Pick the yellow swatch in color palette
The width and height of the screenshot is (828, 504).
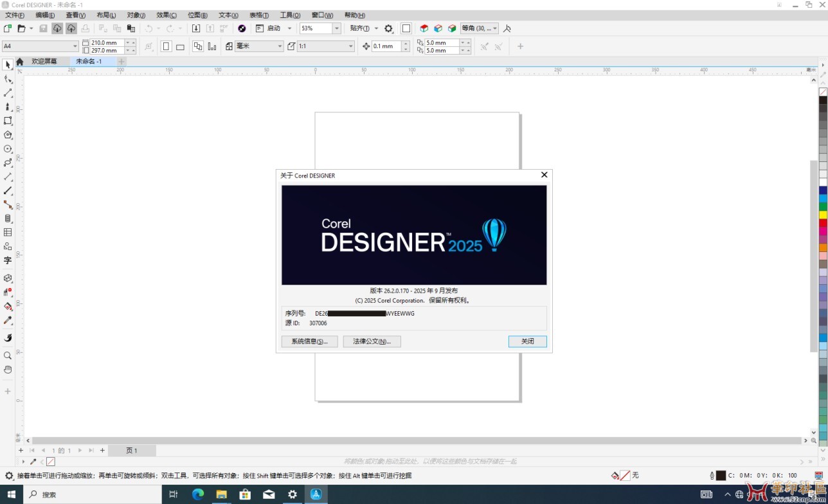coord(823,215)
